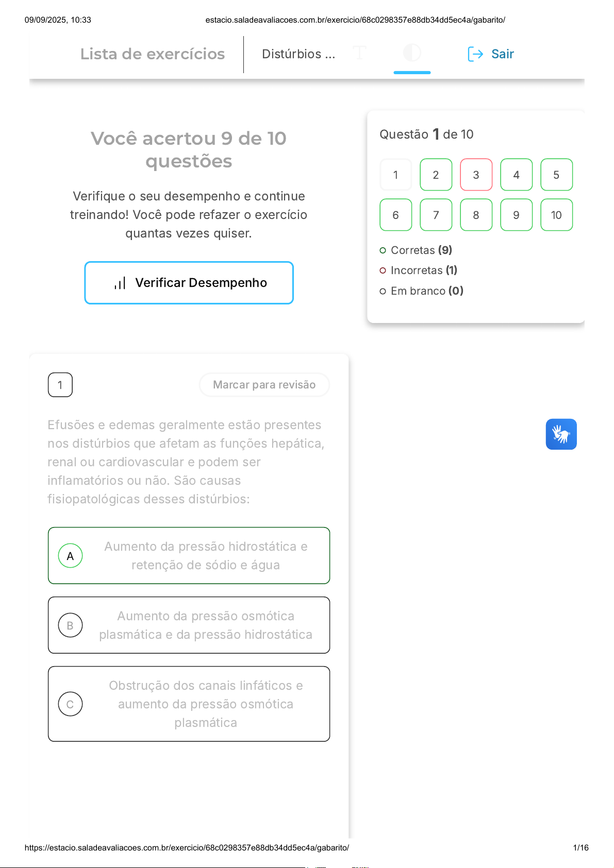This screenshot has height=868, width=614.
Task: Pick question 8 from the navigator
Action: [476, 215]
